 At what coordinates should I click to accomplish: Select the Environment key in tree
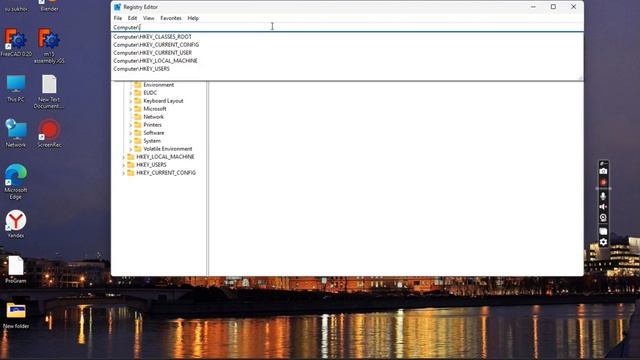[159, 85]
